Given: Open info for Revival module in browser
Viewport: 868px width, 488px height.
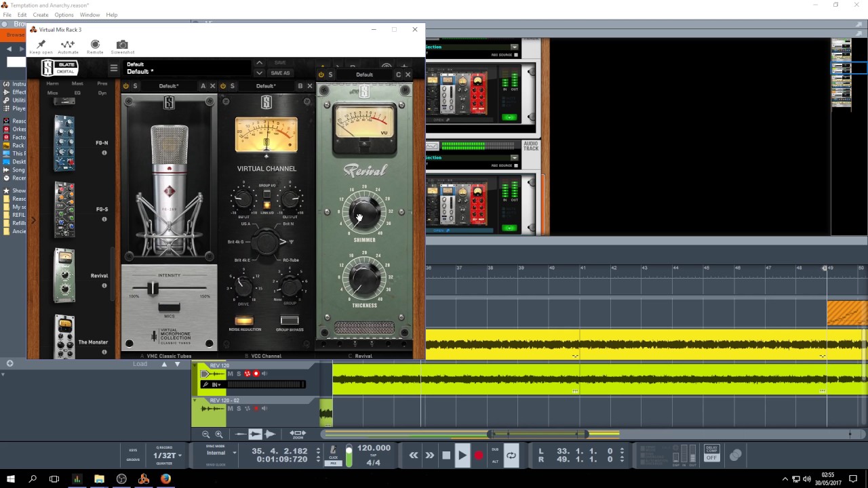Looking at the screenshot, I should 104,285.
